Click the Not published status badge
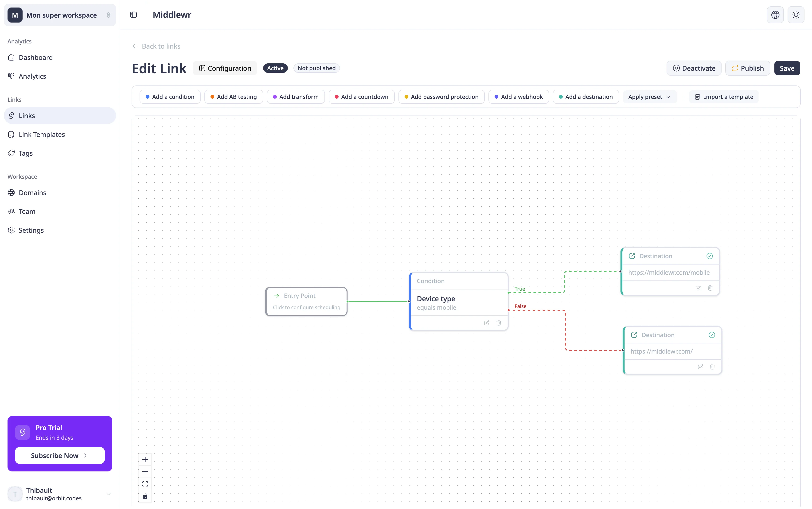The width and height of the screenshot is (812, 509). [316, 68]
